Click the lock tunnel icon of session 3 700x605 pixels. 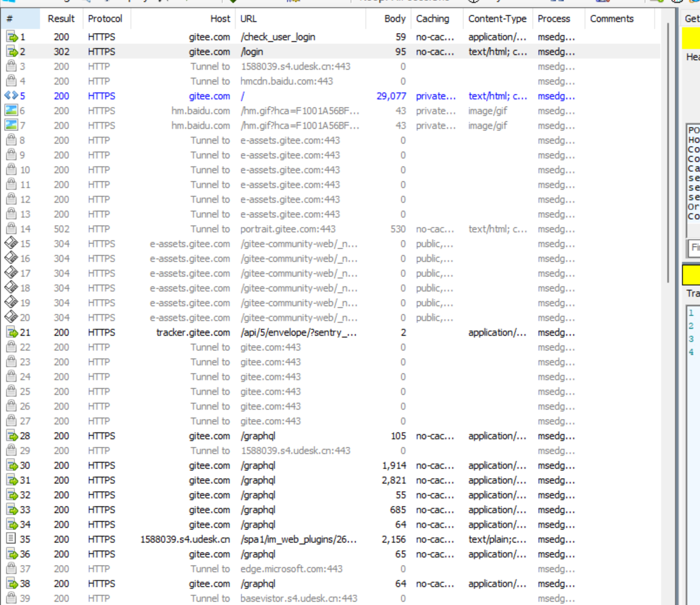coord(11,66)
